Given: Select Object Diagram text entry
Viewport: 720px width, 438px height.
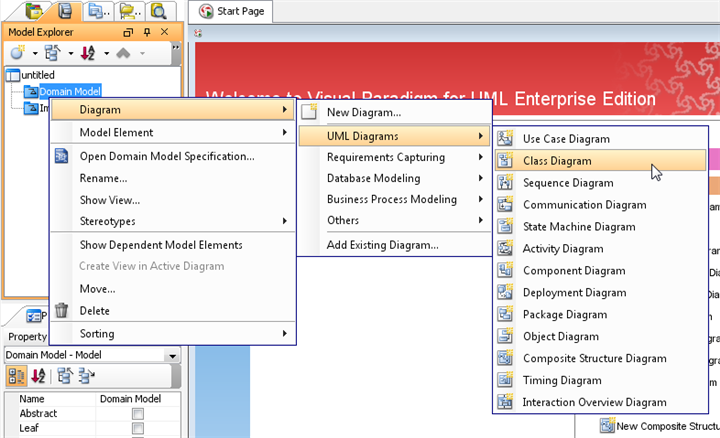Looking at the screenshot, I should click(561, 337).
